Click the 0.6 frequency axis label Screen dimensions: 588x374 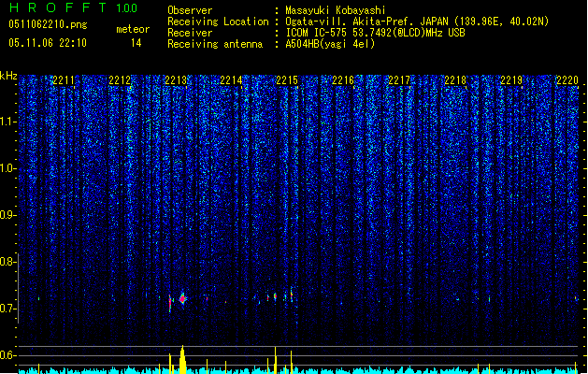(x=7, y=355)
